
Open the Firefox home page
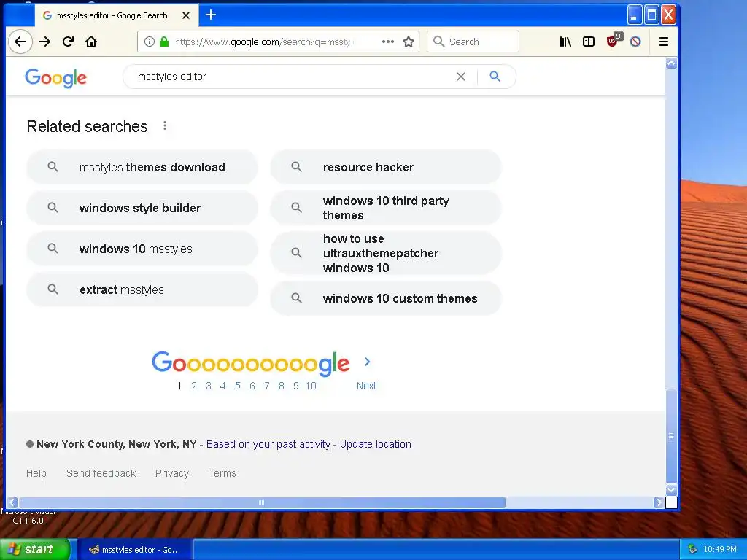coord(91,42)
